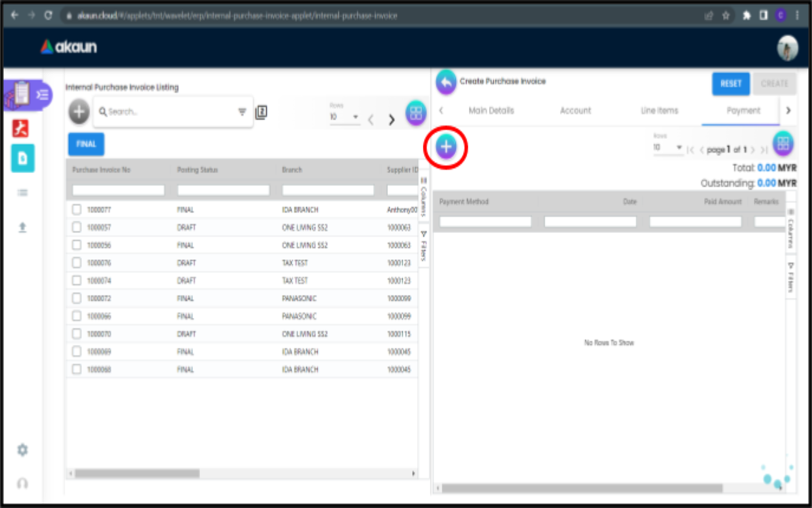Tick the checkbox for invoice 1000077
Image resolution: width=812 pixels, height=508 pixels.
tap(77, 209)
